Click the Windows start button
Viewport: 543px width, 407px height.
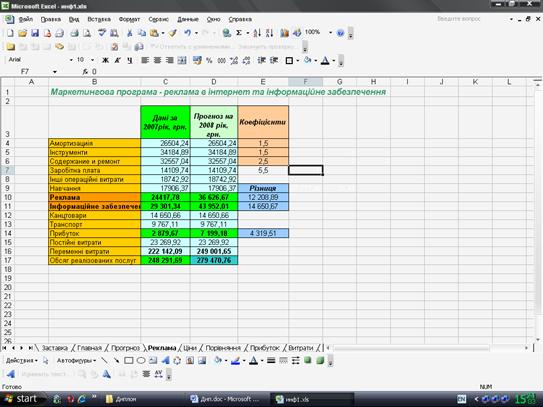(21, 399)
